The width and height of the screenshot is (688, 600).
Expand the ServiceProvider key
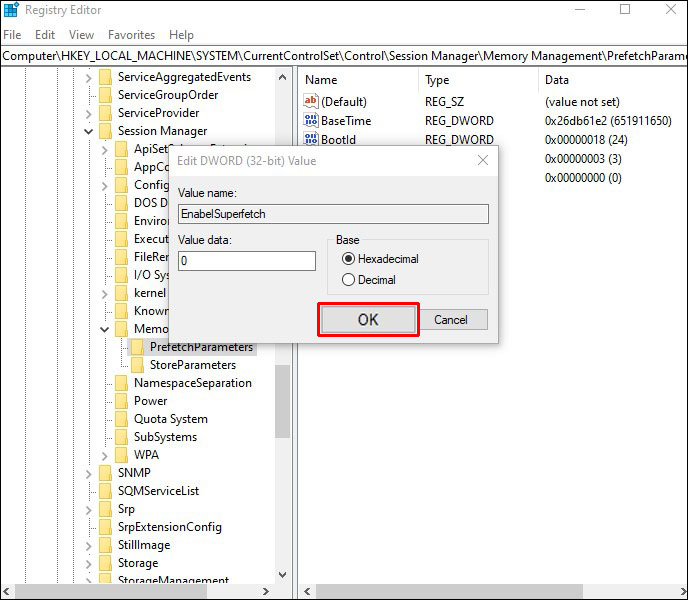point(89,114)
